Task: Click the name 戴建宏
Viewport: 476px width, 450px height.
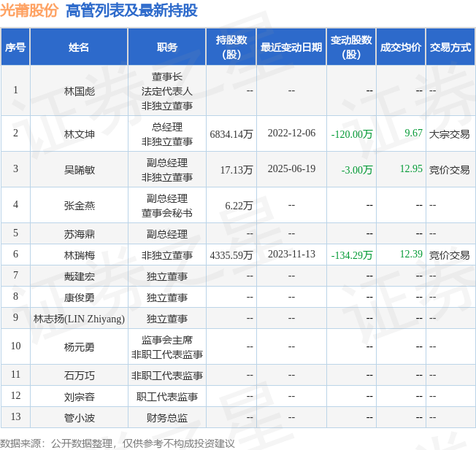Action: (x=80, y=276)
